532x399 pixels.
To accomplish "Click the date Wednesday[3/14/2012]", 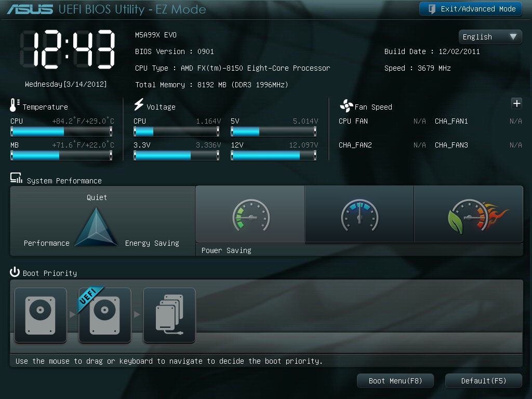I will [x=66, y=84].
